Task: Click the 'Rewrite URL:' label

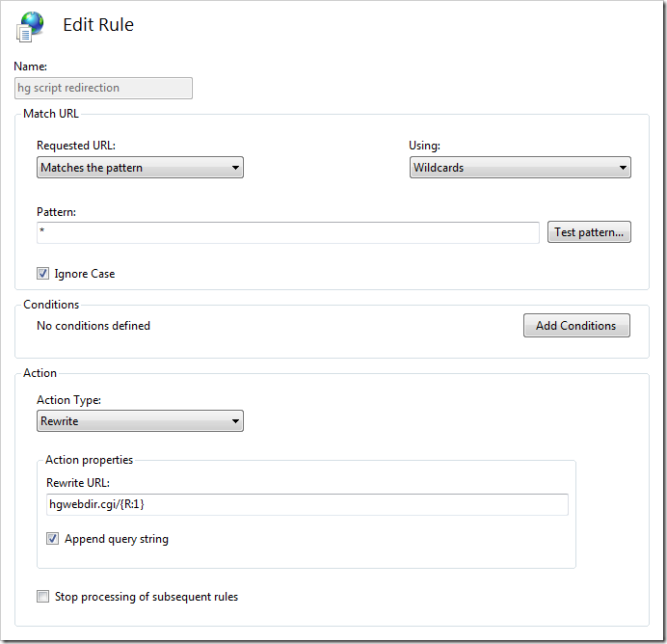Action: [78, 483]
